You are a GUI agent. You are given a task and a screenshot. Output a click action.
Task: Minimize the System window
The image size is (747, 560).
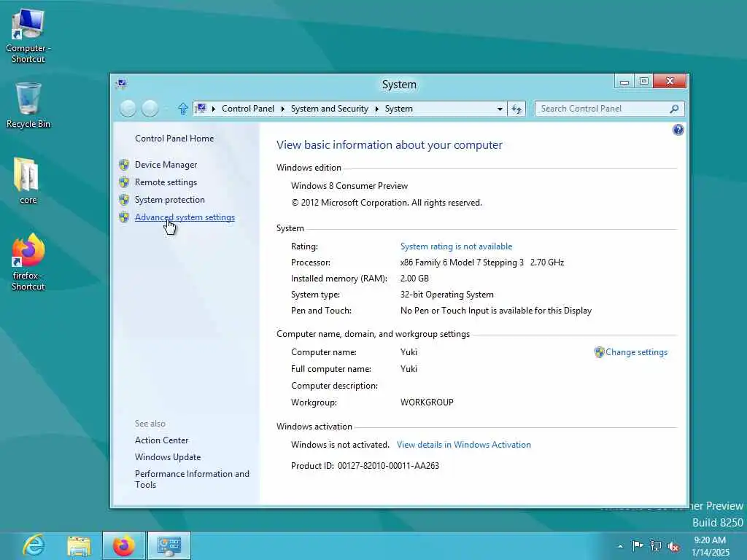[x=624, y=82]
